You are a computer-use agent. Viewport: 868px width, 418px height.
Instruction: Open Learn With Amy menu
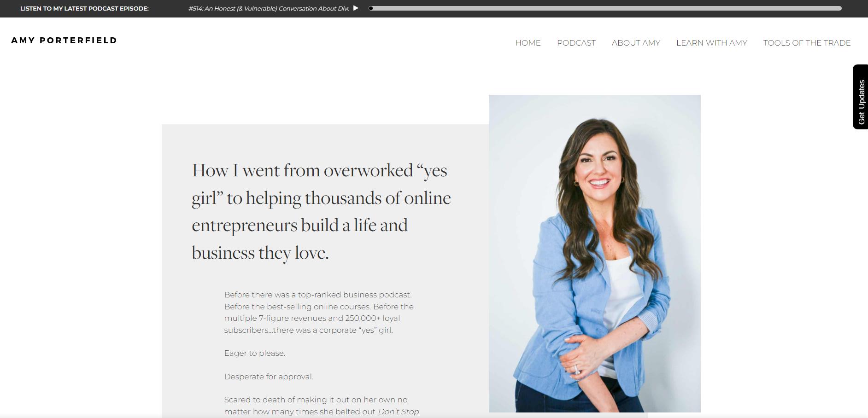point(711,43)
